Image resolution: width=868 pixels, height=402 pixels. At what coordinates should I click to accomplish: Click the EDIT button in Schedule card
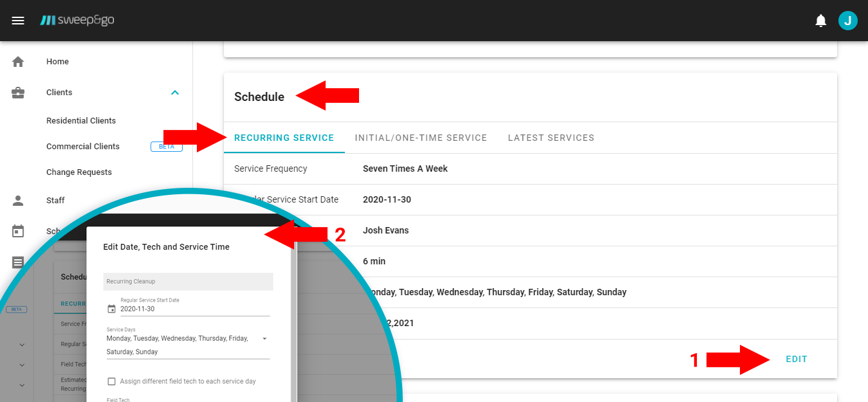[796, 360]
